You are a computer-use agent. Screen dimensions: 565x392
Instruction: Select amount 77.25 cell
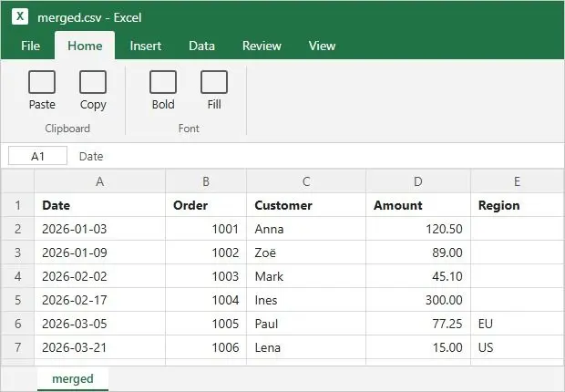(x=418, y=324)
